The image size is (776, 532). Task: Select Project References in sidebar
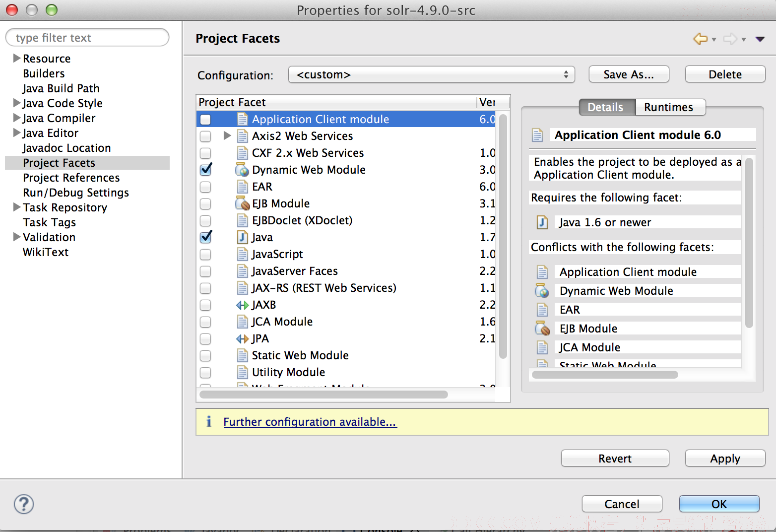[x=71, y=178]
